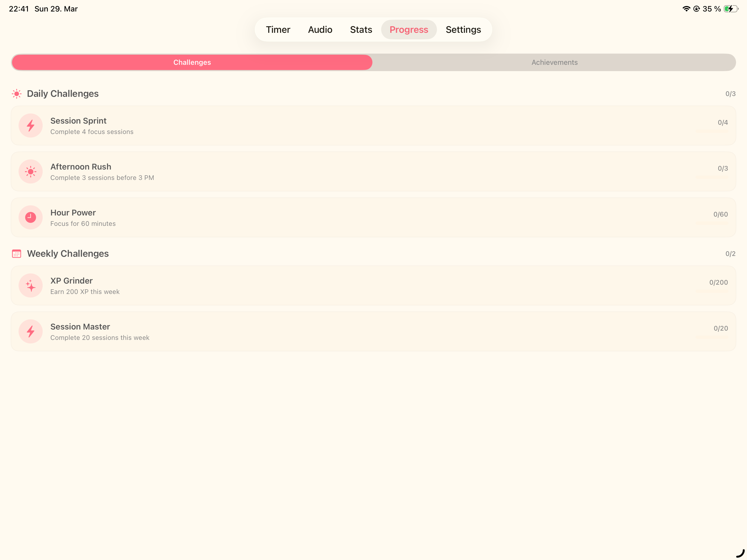Click the Afternoon Rush sun icon

click(x=31, y=171)
